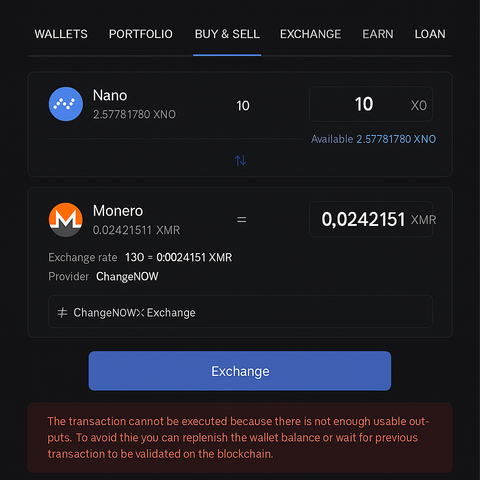The image size is (480, 480).
Task: Click the blue Nano coin icon
Action: click(66, 104)
